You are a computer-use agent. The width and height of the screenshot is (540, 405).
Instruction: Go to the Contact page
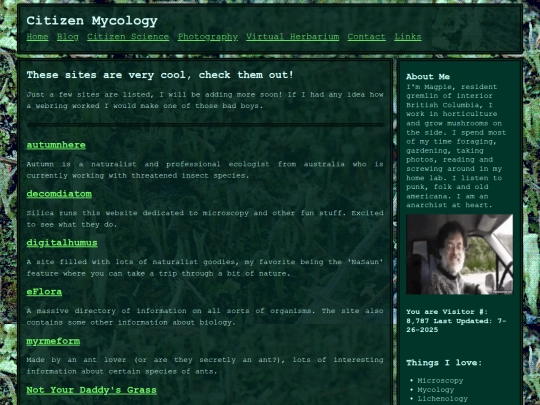366,37
